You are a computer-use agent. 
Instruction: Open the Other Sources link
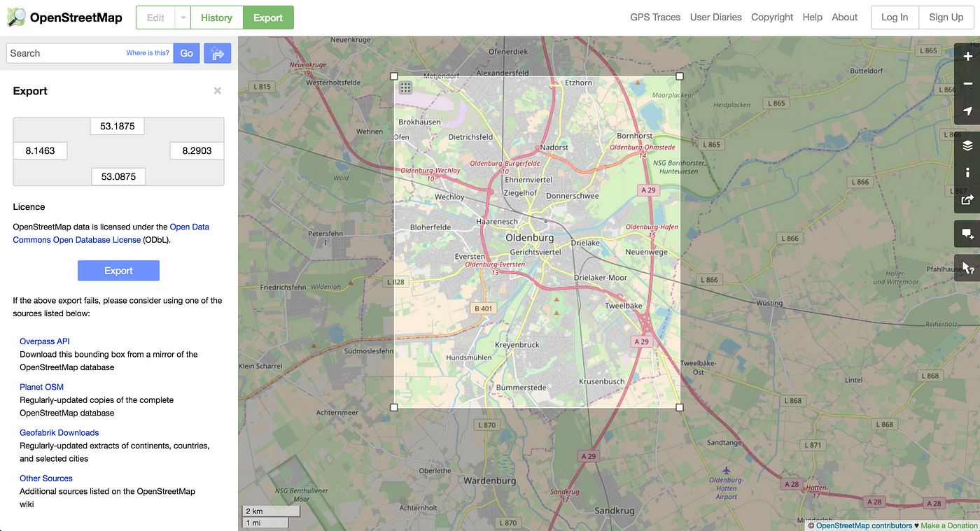point(46,479)
